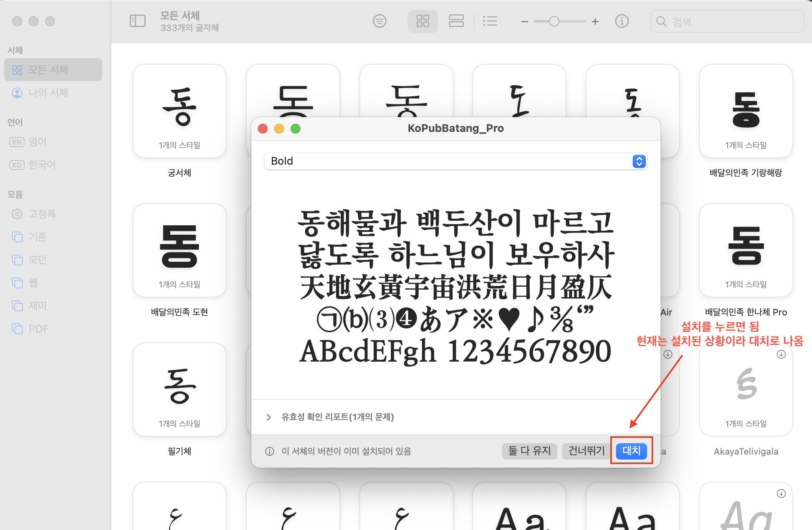Select the 궁서체 font thumbnail
Viewport: 812px width, 530px height.
tap(179, 111)
